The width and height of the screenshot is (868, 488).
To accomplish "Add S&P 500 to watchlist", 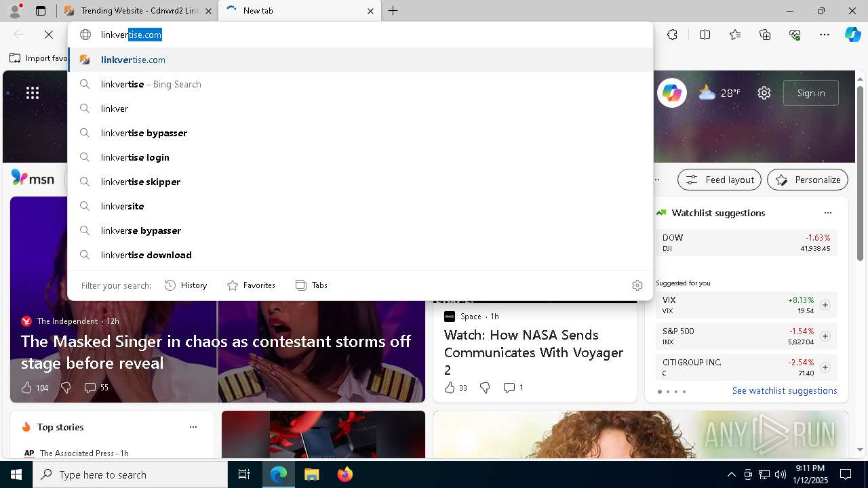I will (x=825, y=336).
